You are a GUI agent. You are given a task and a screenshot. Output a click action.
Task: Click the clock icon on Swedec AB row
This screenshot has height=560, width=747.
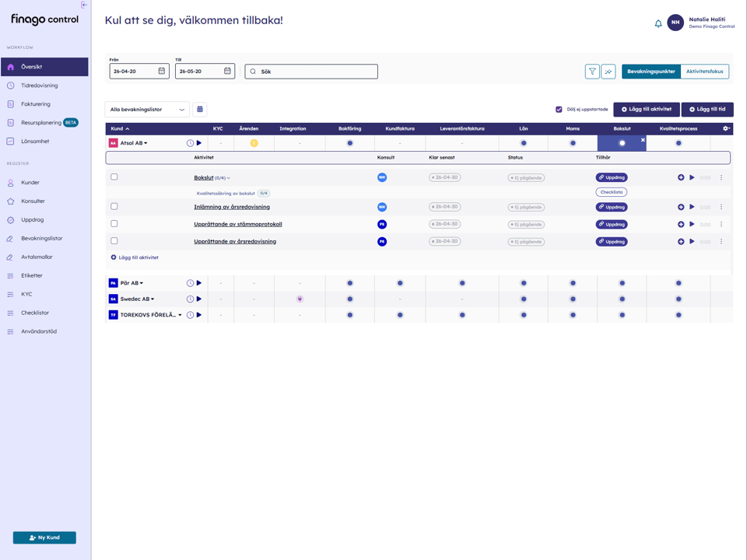click(x=191, y=299)
